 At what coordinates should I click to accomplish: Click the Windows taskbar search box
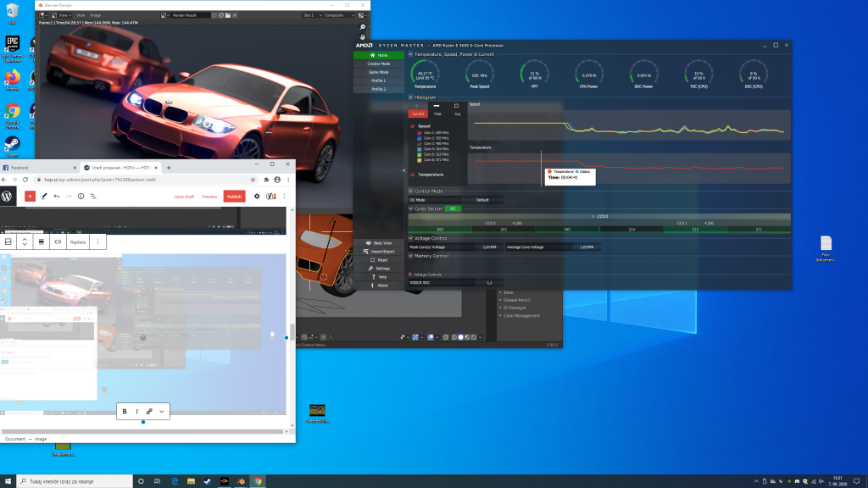[75, 481]
